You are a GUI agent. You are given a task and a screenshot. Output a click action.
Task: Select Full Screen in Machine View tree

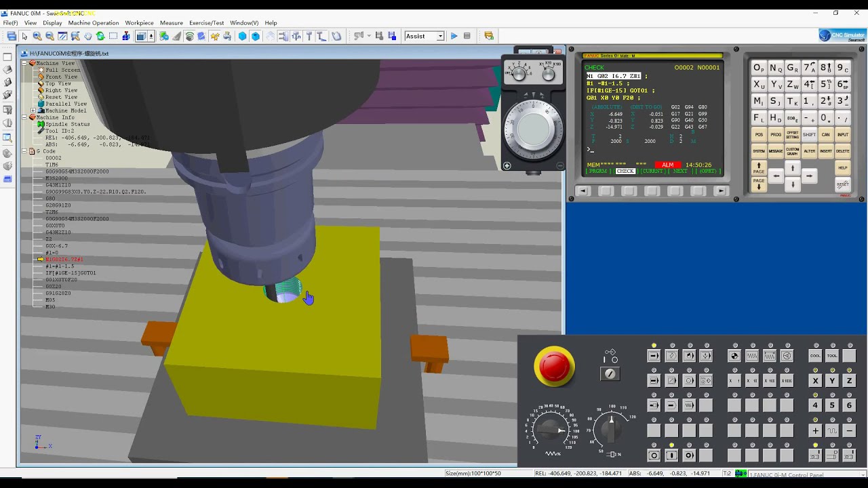[62, 70]
